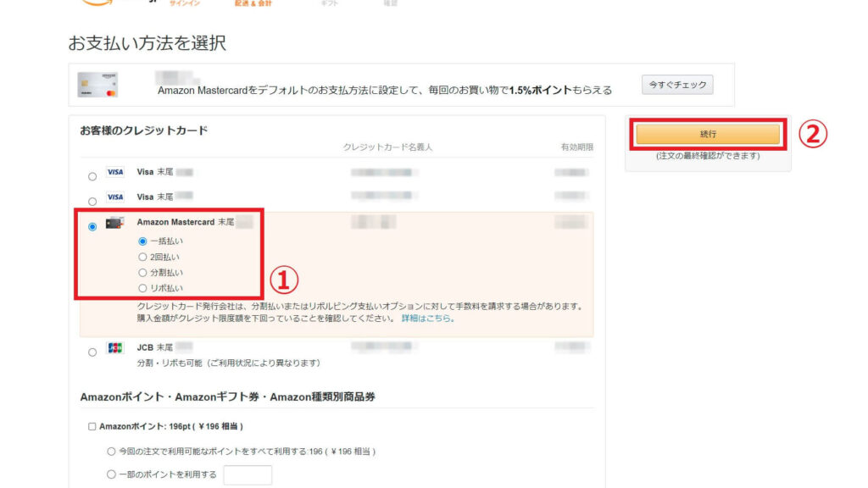
Task: Click the 今すぐチェック button
Action: (677, 85)
